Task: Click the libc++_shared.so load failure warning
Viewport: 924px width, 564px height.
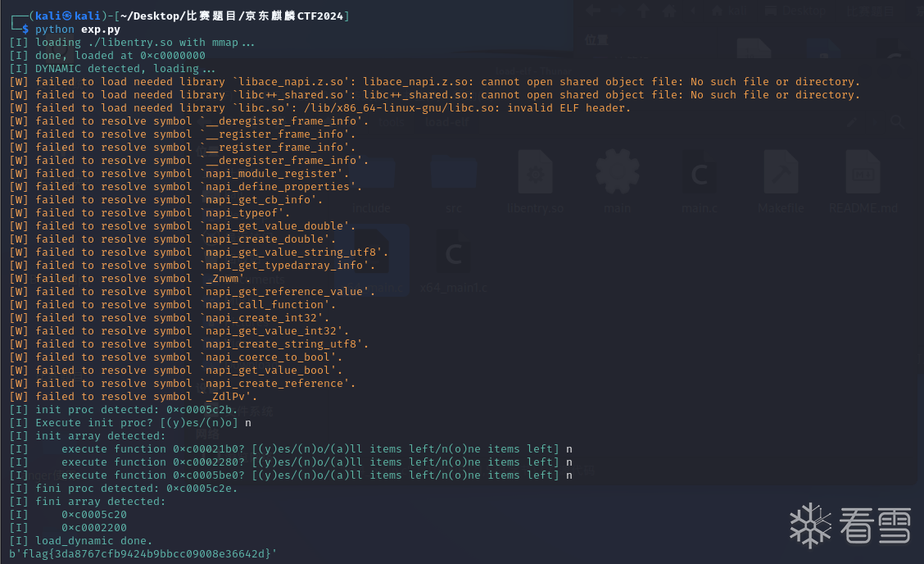Action: point(434,94)
